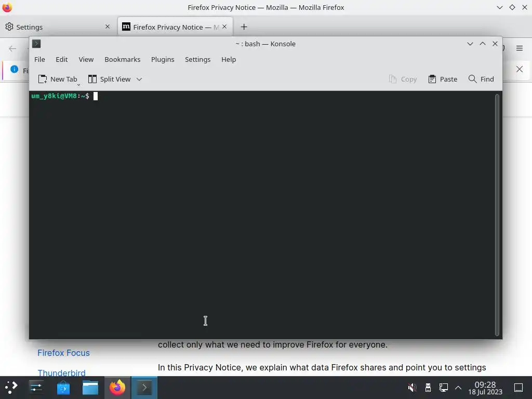Maximize the Konsole window
The image size is (532, 399).
(483, 44)
